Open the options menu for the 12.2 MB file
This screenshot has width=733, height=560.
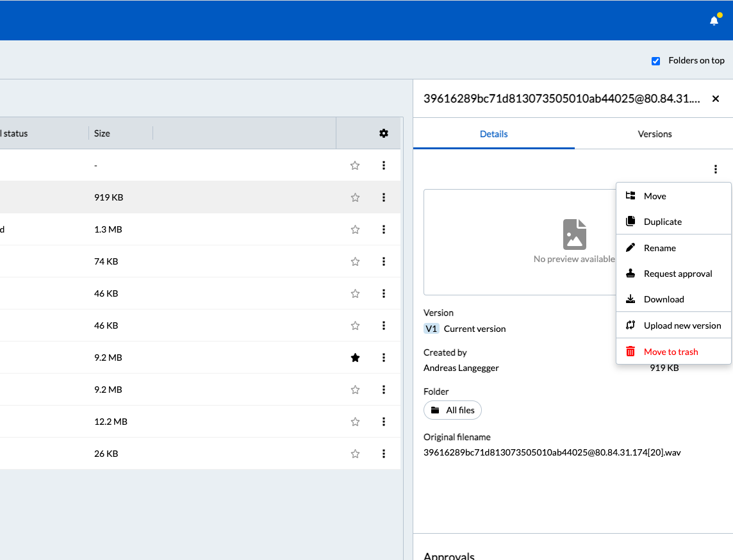coord(383,422)
